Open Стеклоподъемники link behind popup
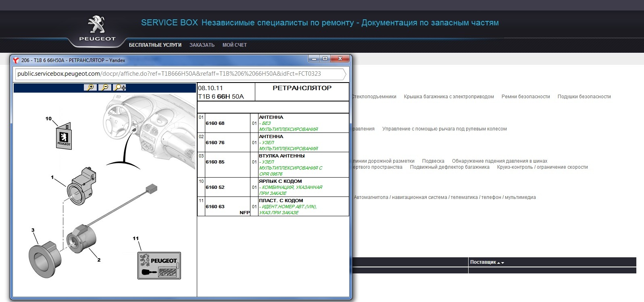This screenshot has width=644, height=302. pos(374,97)
